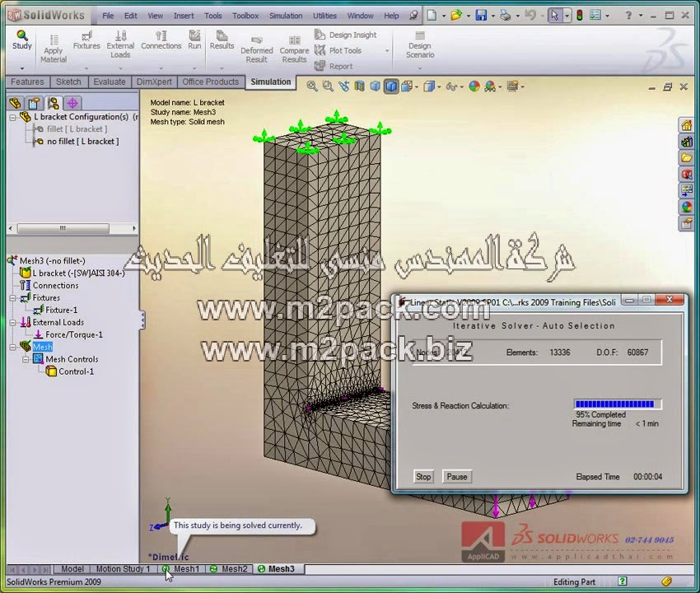Open the File menu
The image size is (700, 593).
click(108, 16)
